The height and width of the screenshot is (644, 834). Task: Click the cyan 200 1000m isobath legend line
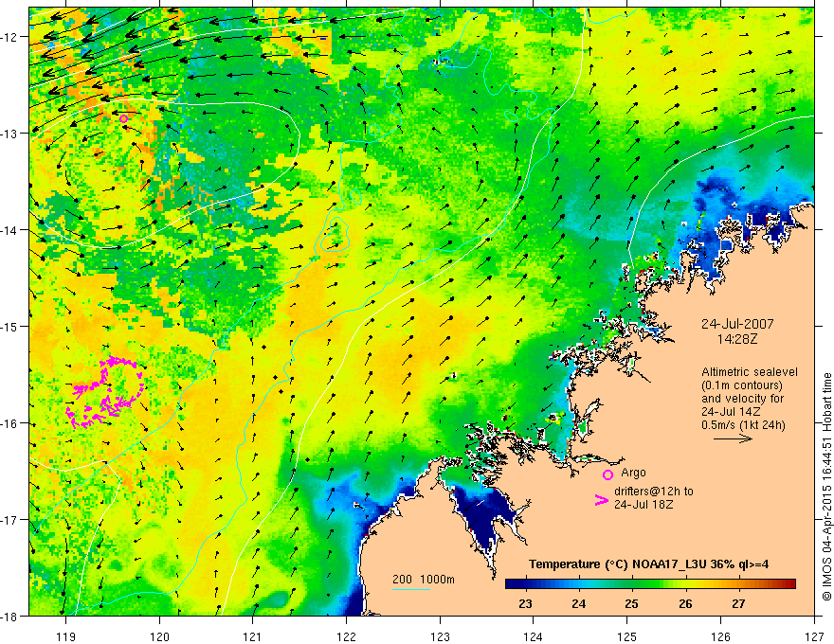pos(411,589)
